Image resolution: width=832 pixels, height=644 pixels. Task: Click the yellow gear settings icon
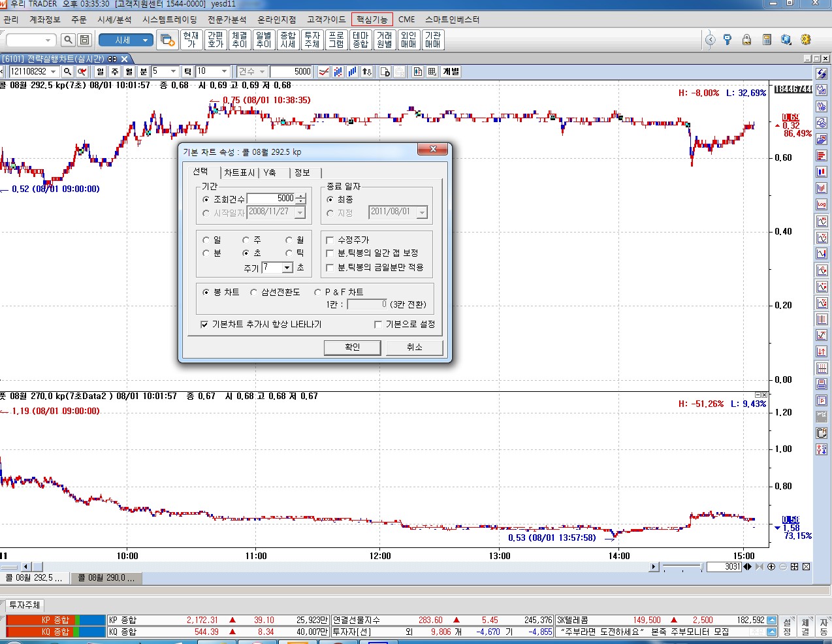tap(805, 40)
